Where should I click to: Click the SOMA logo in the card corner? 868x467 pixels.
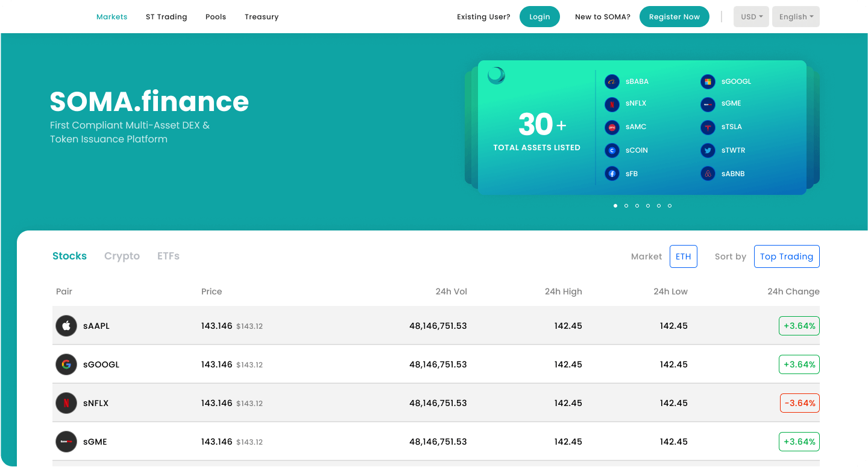[496, 75]
